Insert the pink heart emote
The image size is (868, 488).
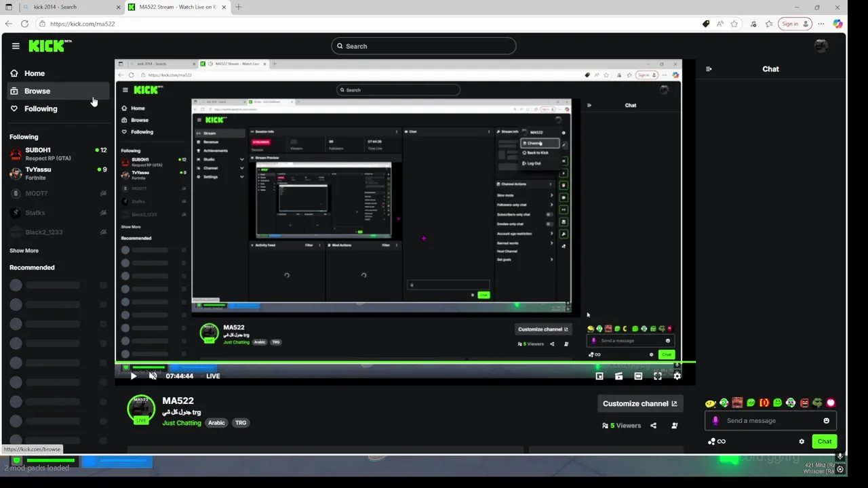[x=831, y=403]
